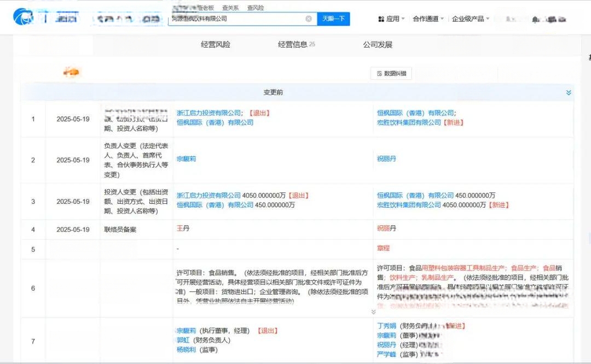Click the Tianyancha logo icon
This screenshot has width=591, height=364.
coord(23,17)
